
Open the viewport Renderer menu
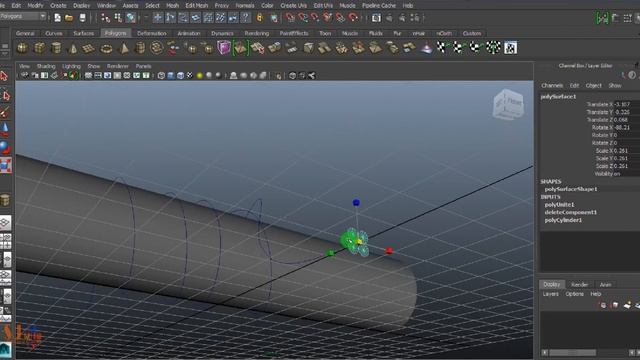118,66
